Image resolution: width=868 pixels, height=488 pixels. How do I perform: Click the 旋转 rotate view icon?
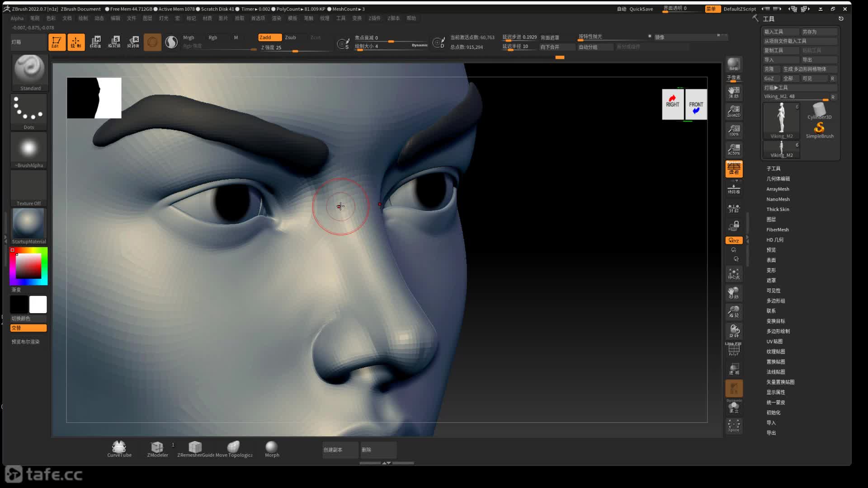[x=734, y=331]
